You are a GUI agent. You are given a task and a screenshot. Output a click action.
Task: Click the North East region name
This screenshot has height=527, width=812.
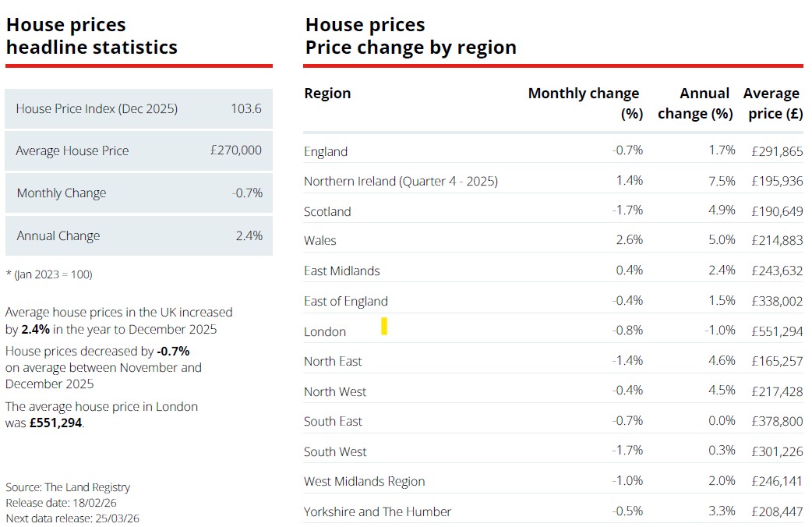333,361
